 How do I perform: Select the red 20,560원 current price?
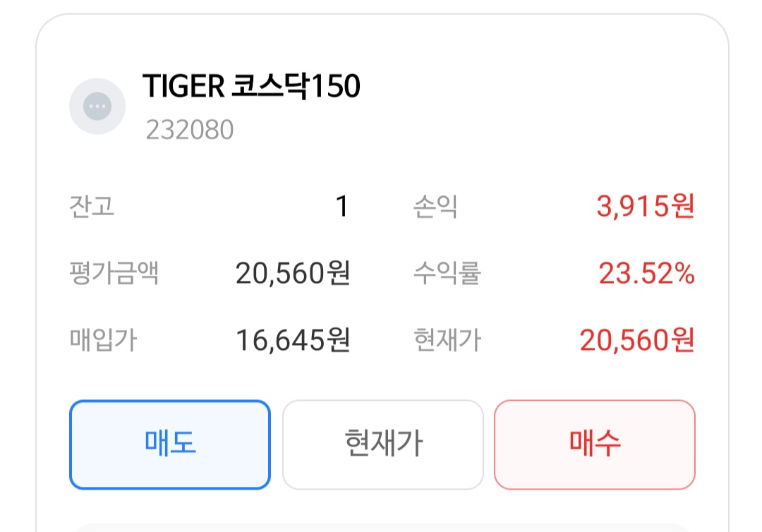click(637, 340)
